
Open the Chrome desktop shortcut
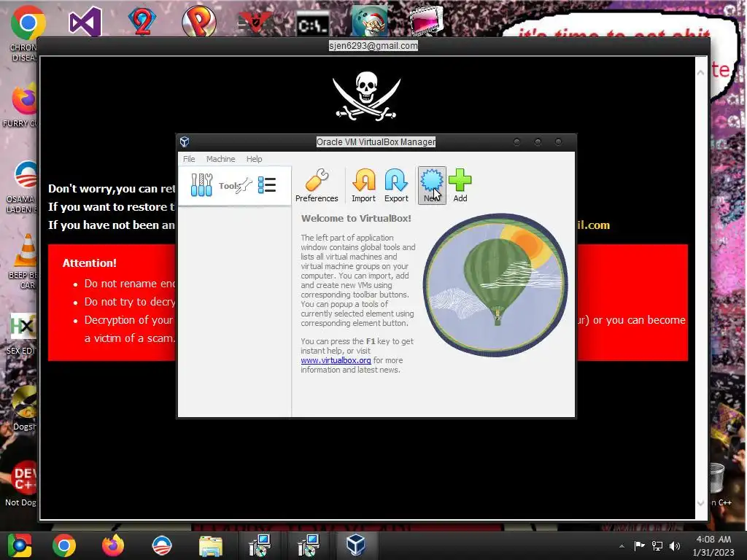click(x=27, y=23)
